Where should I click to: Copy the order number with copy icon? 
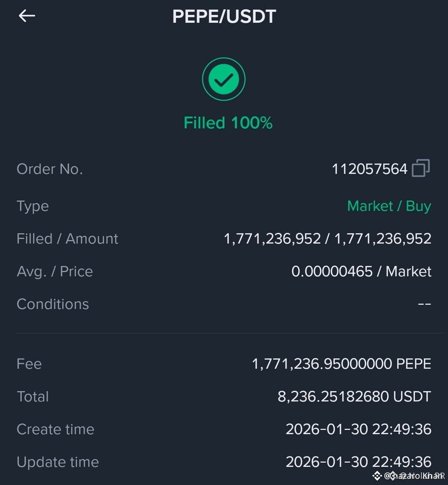(x=421, y=168)
